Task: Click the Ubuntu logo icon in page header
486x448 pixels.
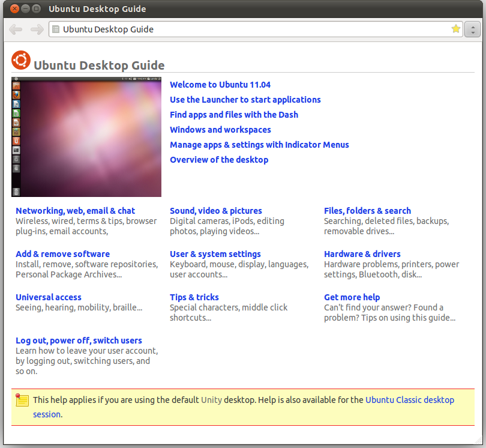Action: [21, 60]
